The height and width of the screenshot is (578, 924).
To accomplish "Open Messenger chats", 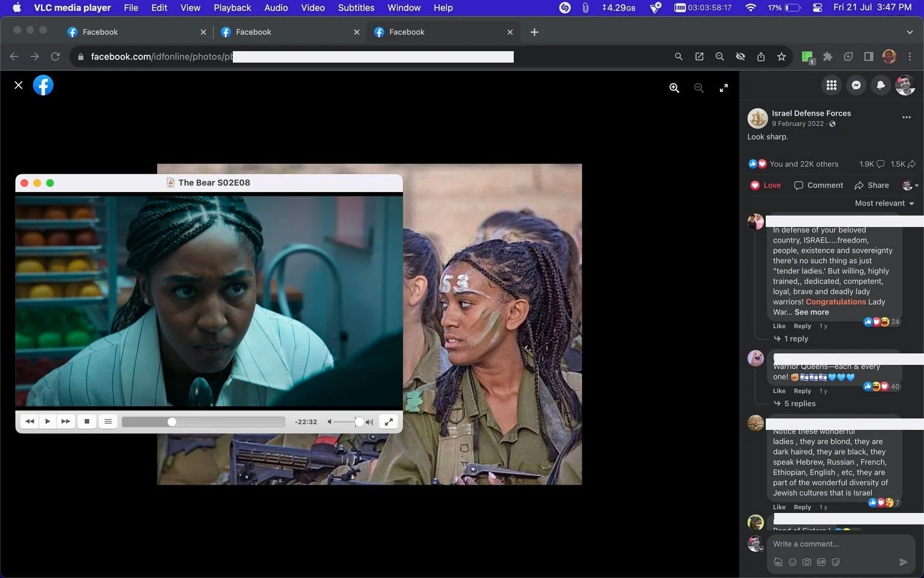I will point(856,85).
